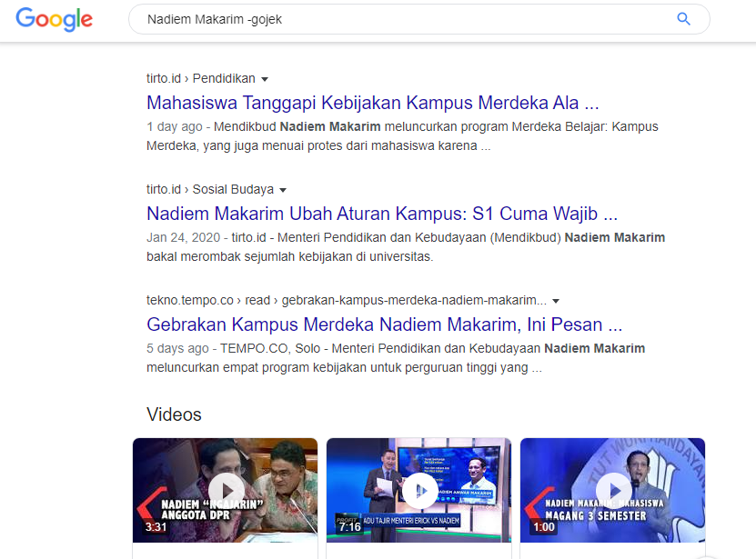
Task: Expand dropdown arrow next to tirto.id › Pendidikan
Action: point(265,80)
